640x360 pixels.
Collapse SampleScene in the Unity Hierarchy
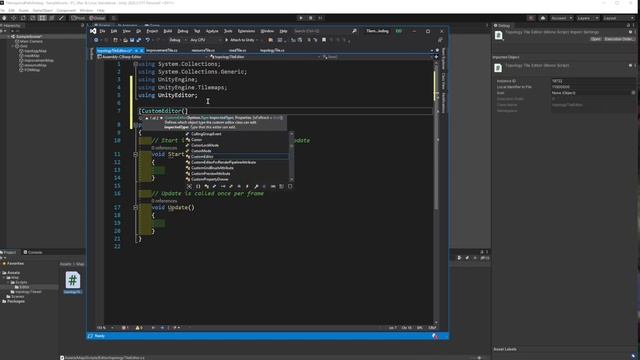9,36
